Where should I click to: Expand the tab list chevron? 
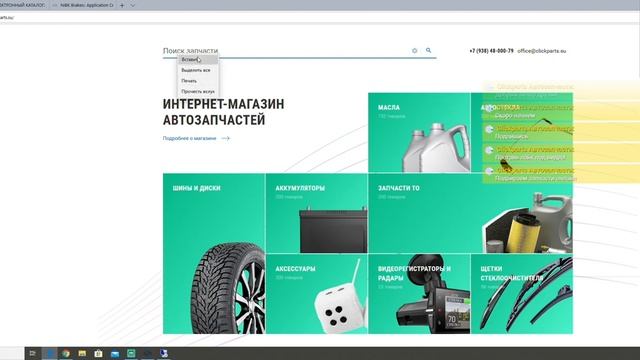133,5
